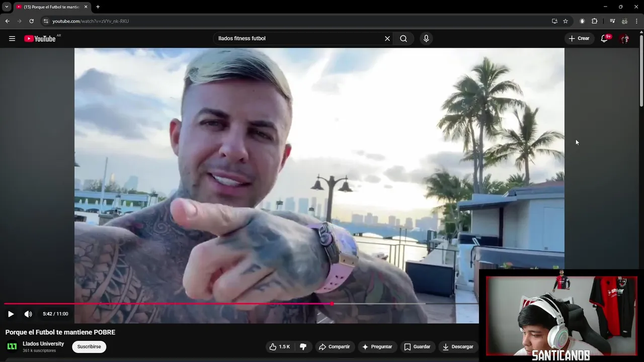The width and height of the screenshot is (644, 362).
Task: Download the video with Descargar
Action: click(458, 347)
